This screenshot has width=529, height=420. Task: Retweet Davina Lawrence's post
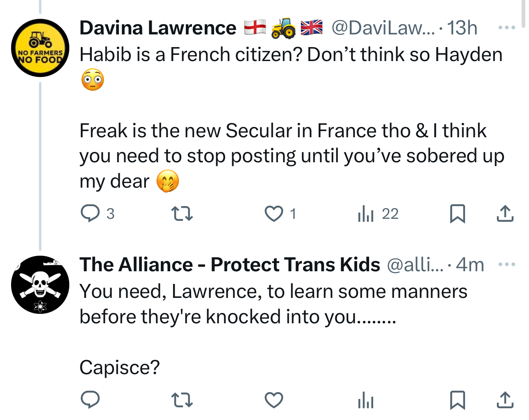coord(182,213)
